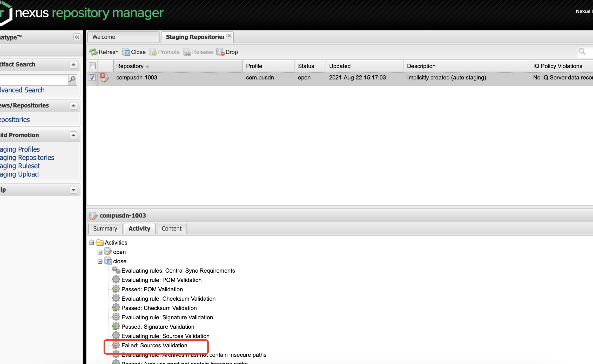Uncheck the compusdn-1003 row checkbox
593x364 pixels.
[92, 78]
